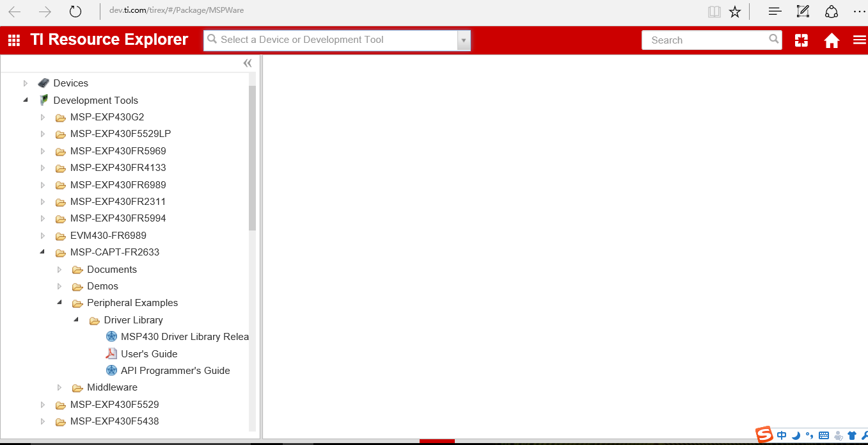Screen dimensions: 868x445
Task: Click the TI Resource Explorer title
Action: click(109, 40)
